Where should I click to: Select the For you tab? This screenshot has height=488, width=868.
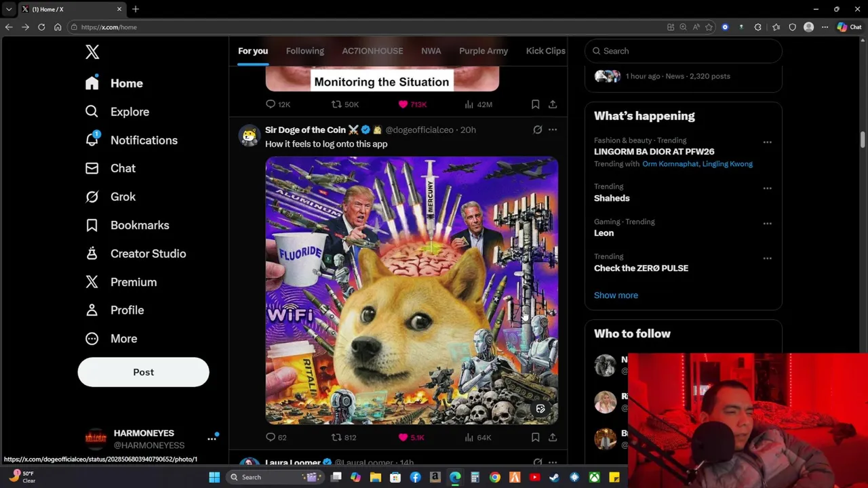pos(253,51)
